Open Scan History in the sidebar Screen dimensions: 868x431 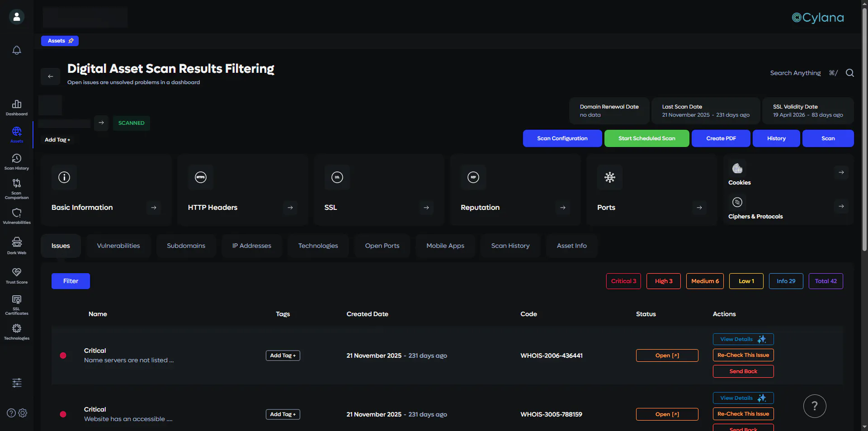(17, 162)
